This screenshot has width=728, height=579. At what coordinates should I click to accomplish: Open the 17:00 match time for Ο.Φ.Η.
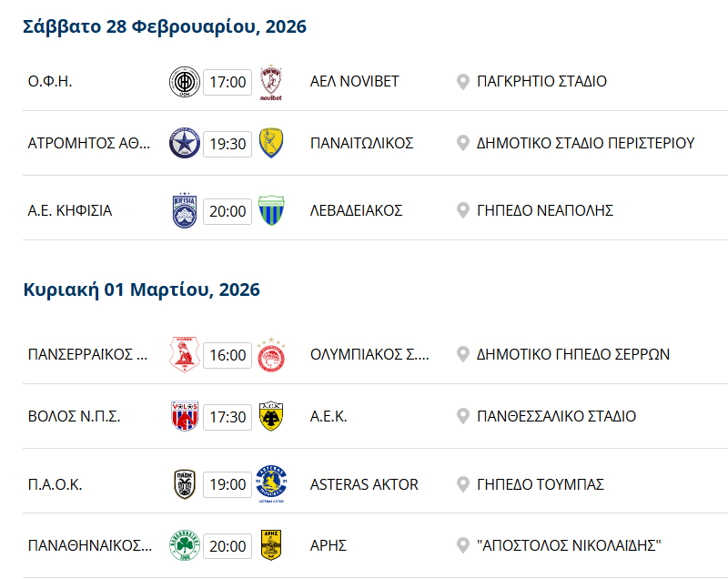pyautogui.click(x=227, y=82)
